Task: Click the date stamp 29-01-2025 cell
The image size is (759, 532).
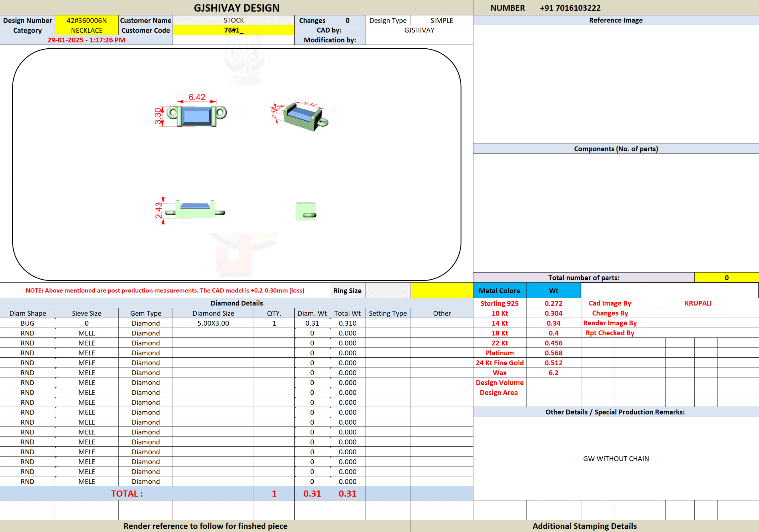Action: (86, 40)
